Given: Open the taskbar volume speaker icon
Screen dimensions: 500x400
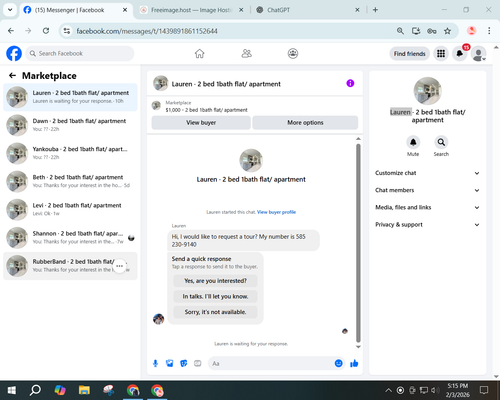Looking at the screenshot, I should [x=435, y=390].
